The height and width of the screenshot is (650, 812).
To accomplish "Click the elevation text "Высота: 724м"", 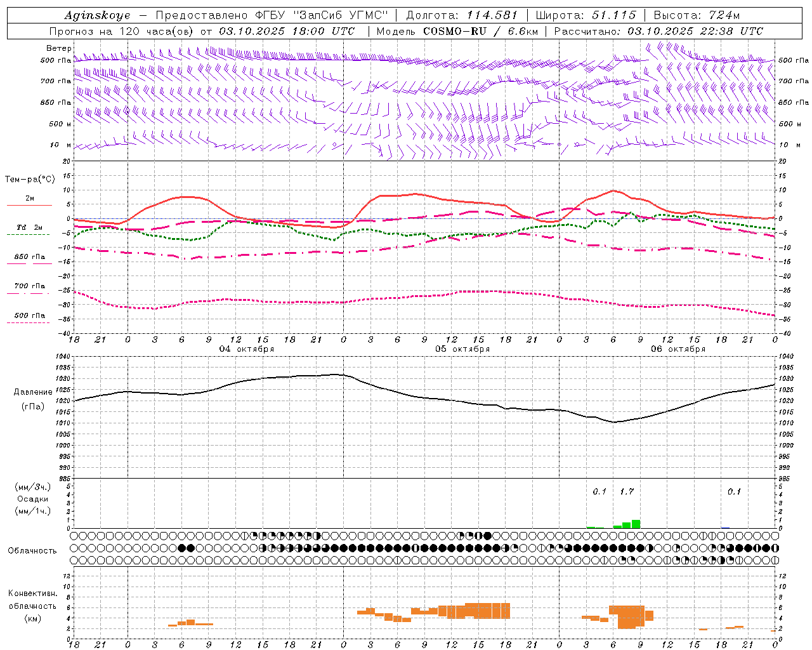I will tap(696, 15).
